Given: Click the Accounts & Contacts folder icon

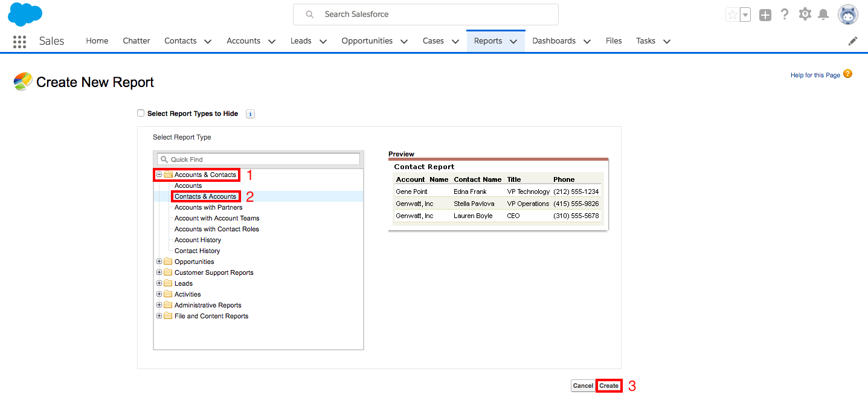Looking at the screenshot, I should pos(168,175).
